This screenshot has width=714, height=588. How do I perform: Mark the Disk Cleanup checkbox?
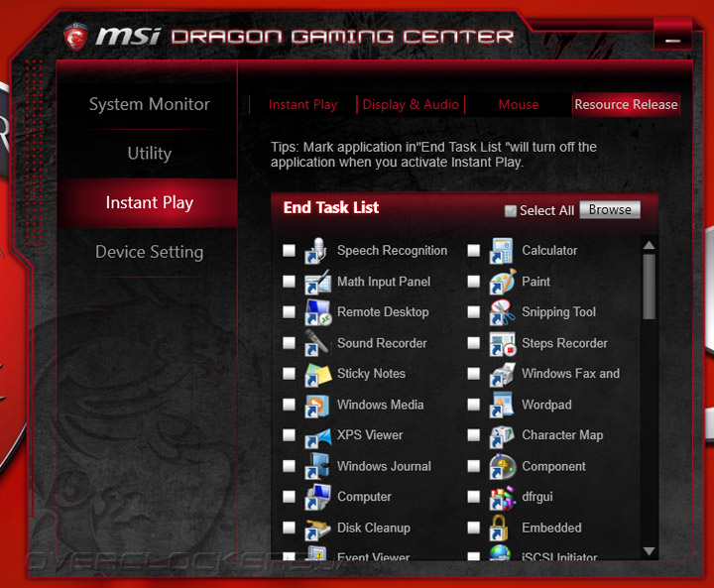click(x=289, y=528)
